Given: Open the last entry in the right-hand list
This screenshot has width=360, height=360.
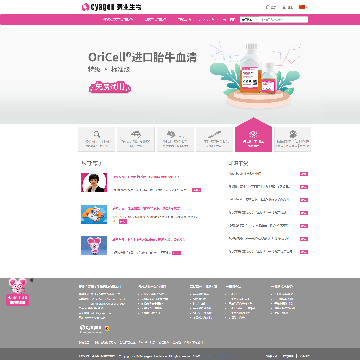Looking at the screenshot, I should (261, 252).
